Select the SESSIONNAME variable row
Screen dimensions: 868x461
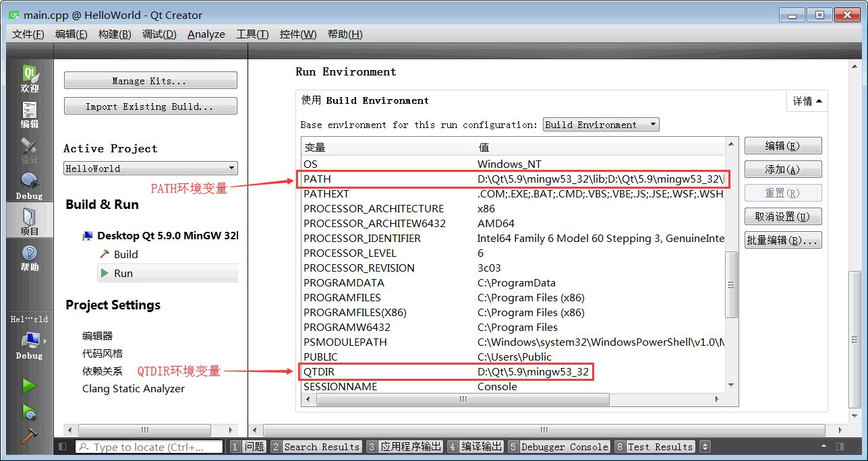pyautogui.click(x=513, y=386)
